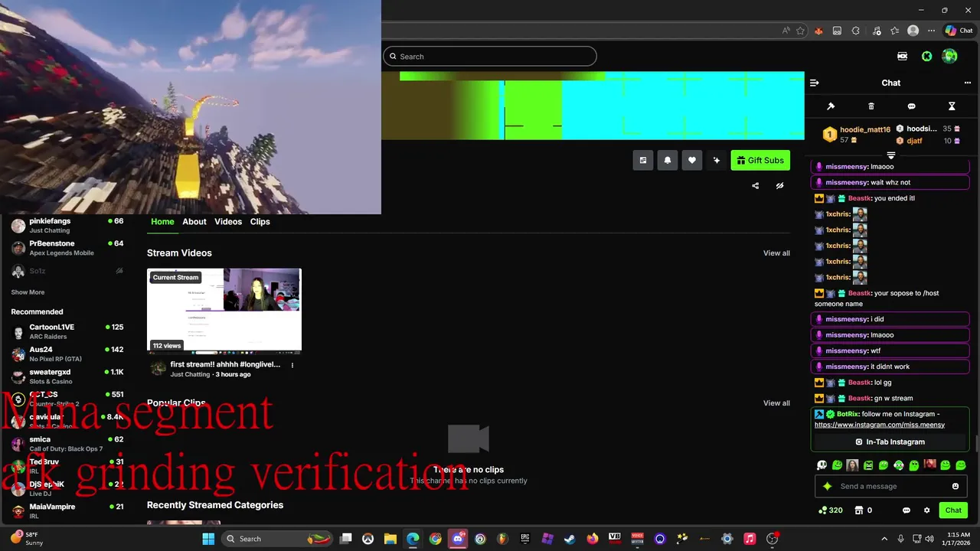Open Steam from the taskbar
Viewport: 980px width, 551px height.
click(x=570, y=539)
